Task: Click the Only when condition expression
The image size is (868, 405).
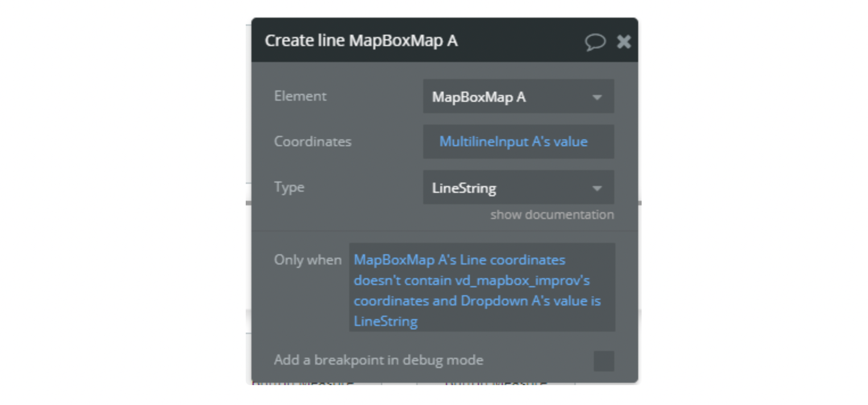Action: (481, 290)
